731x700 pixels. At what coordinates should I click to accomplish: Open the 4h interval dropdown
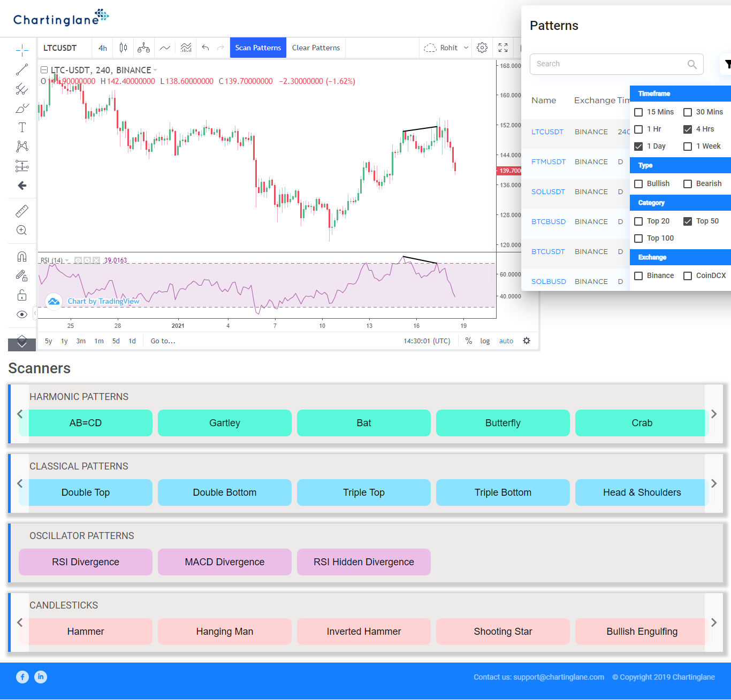(x=103, y=48)
